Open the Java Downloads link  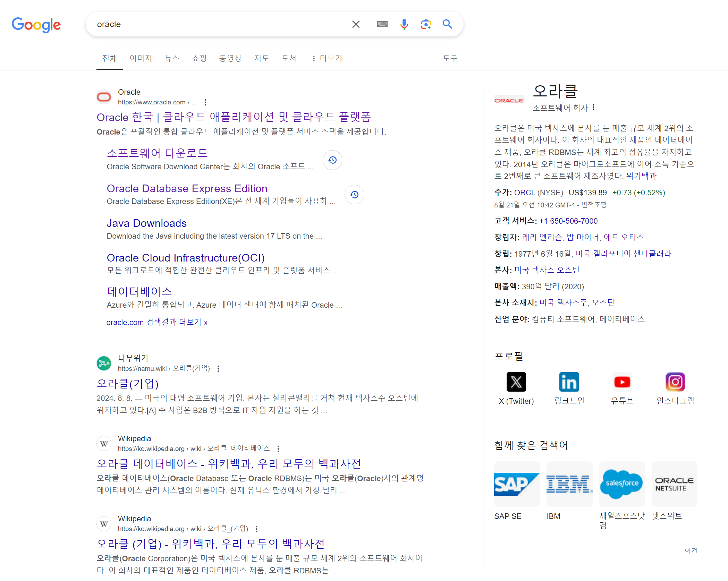(146, 223)
